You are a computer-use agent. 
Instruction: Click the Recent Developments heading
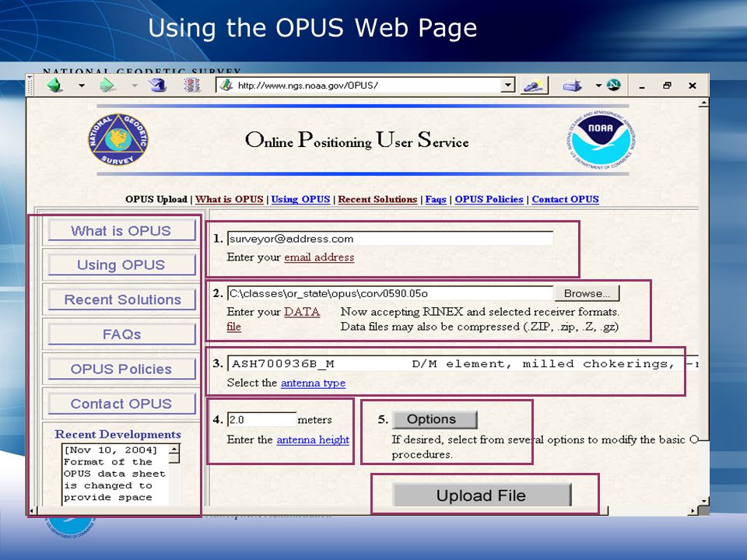[118, 434]
